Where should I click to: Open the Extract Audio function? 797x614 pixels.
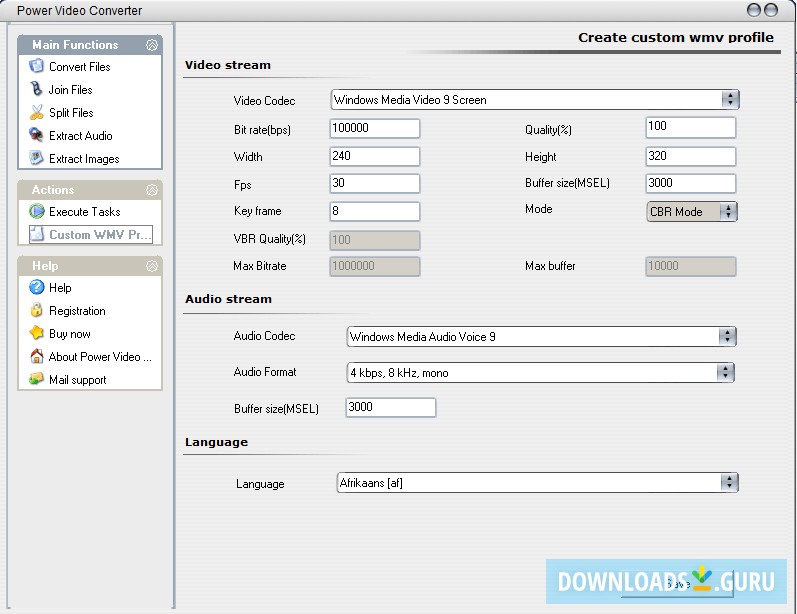tap(81, 136)
